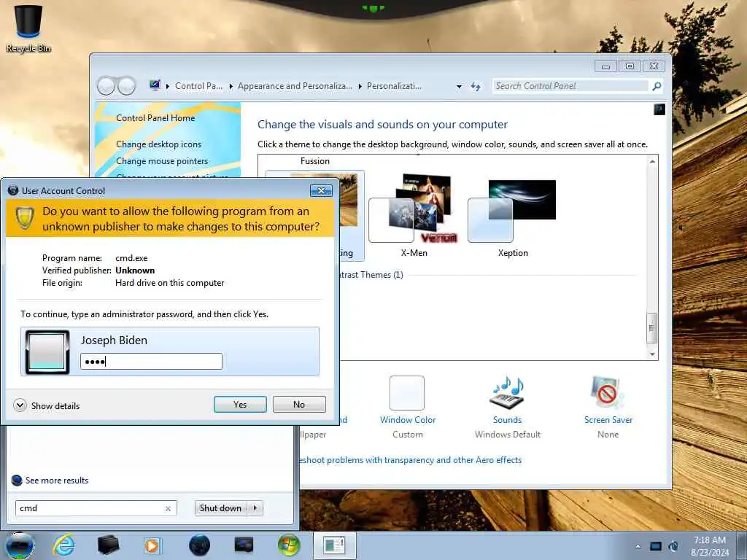
Task: Click the Personalizati... breadcrumb
Action: click(394, 86)
